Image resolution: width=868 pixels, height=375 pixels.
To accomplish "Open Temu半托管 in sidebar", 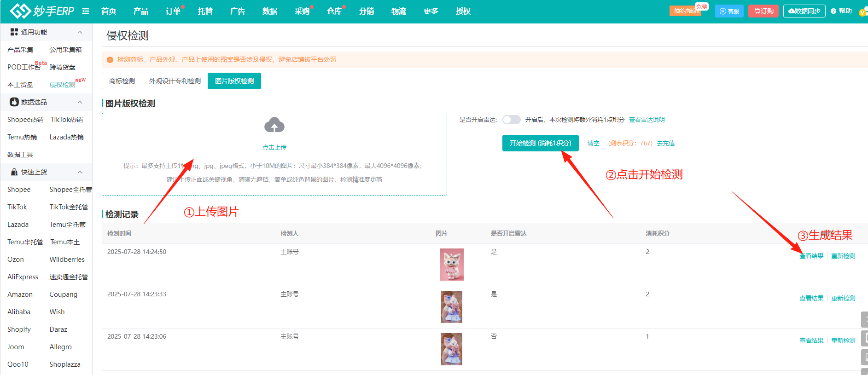I will [x=25, y=242].
